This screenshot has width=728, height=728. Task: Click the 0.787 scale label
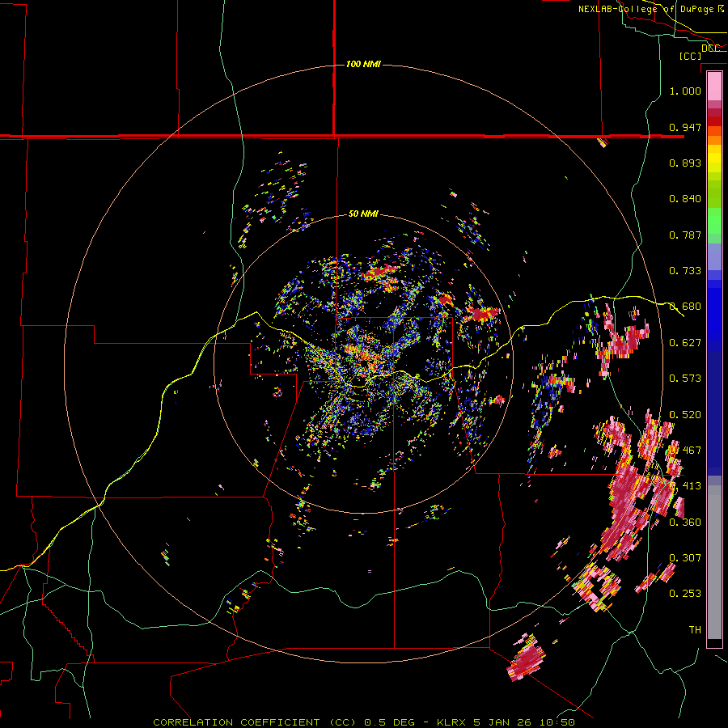(685, 235)
